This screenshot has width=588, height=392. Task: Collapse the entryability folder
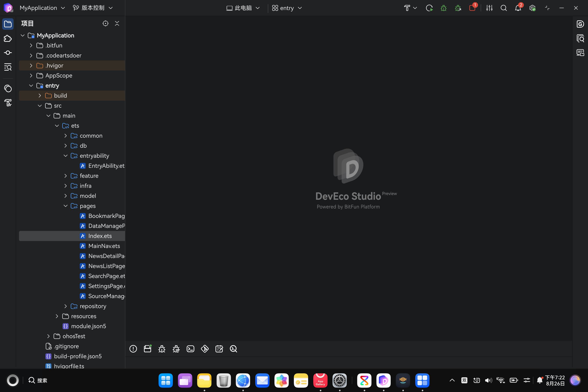66,156
